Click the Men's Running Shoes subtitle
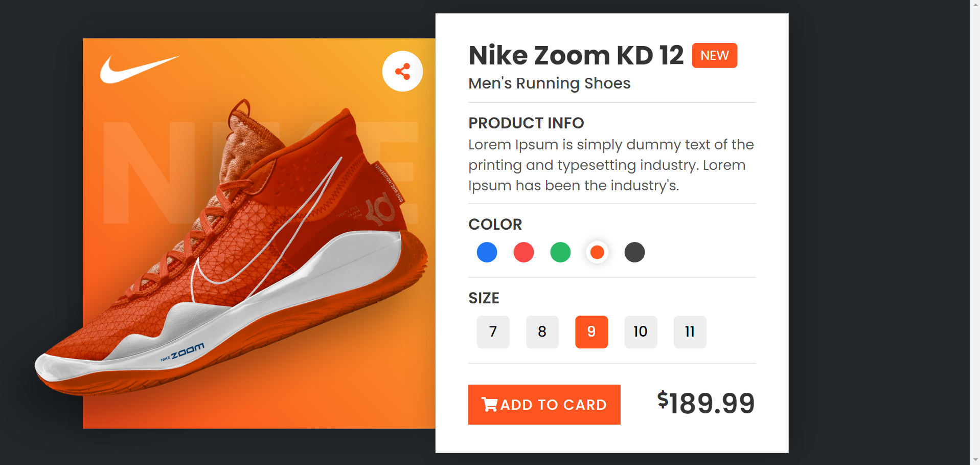980x465 pixels. click(x=549, y=83)
